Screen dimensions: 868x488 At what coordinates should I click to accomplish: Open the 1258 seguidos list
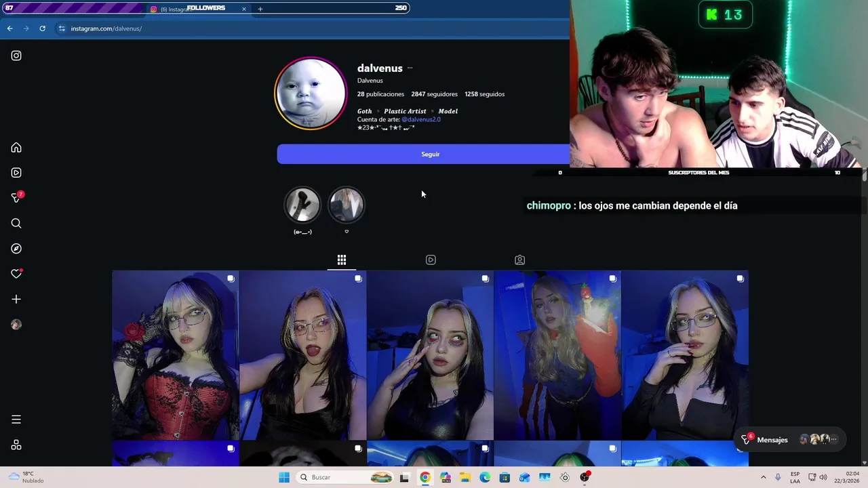[484, 94]
